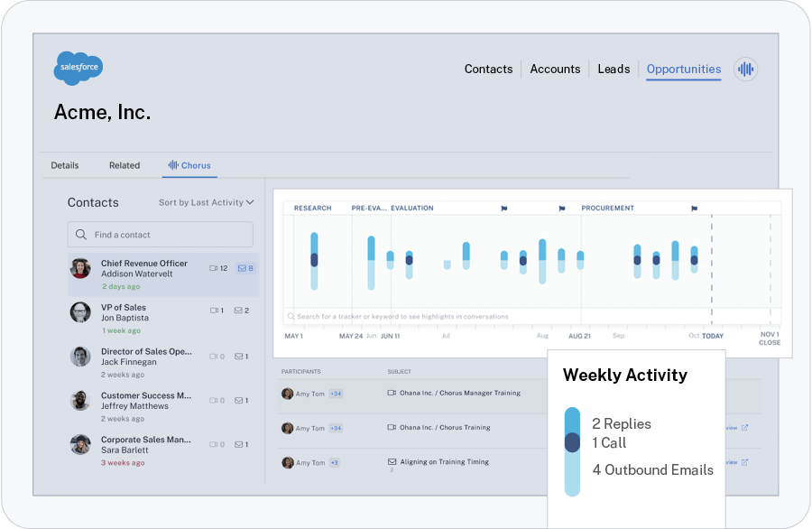Open the Chorus waveform icon in top navigation
Image resolution: width=812 pixels, height=529 pixels.
tap(746, 69)
